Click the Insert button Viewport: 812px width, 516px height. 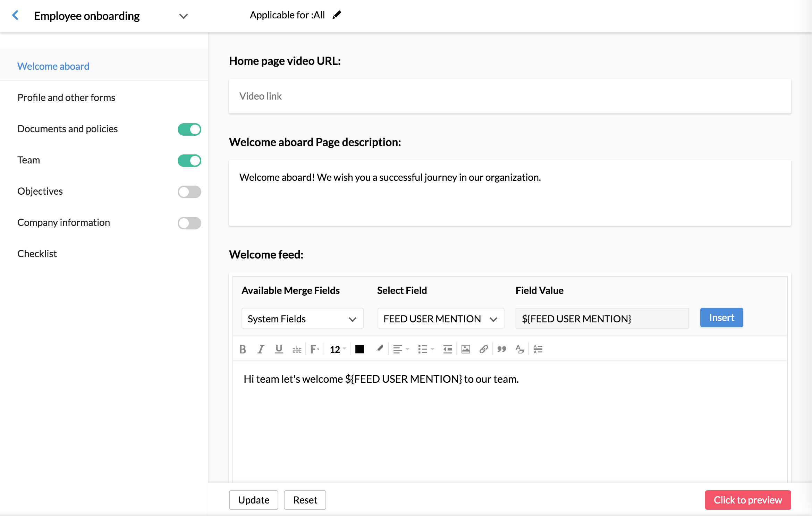pyautogui.click(x=721, y=318)
